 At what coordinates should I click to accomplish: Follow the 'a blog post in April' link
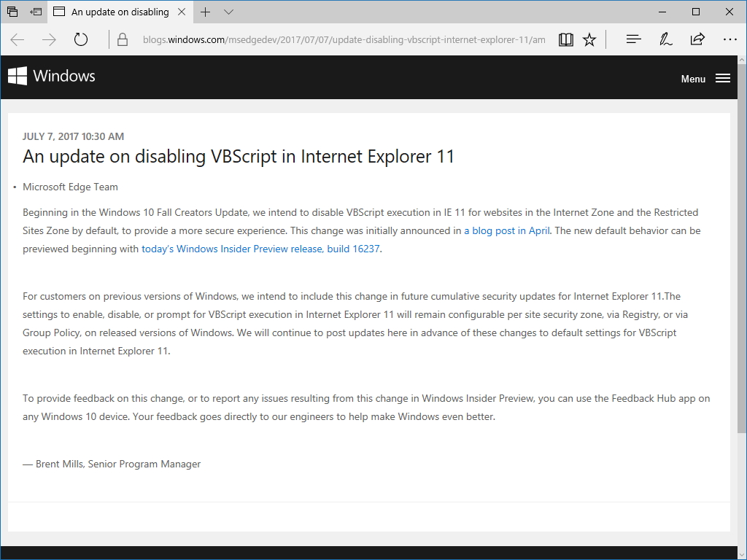(505, 230)
